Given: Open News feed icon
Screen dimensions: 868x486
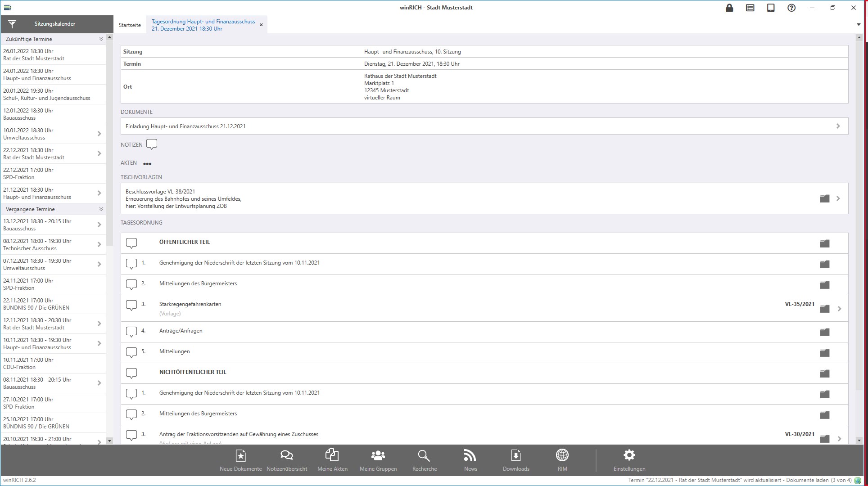Looking at the screenshot, I should tap(470, 460).
